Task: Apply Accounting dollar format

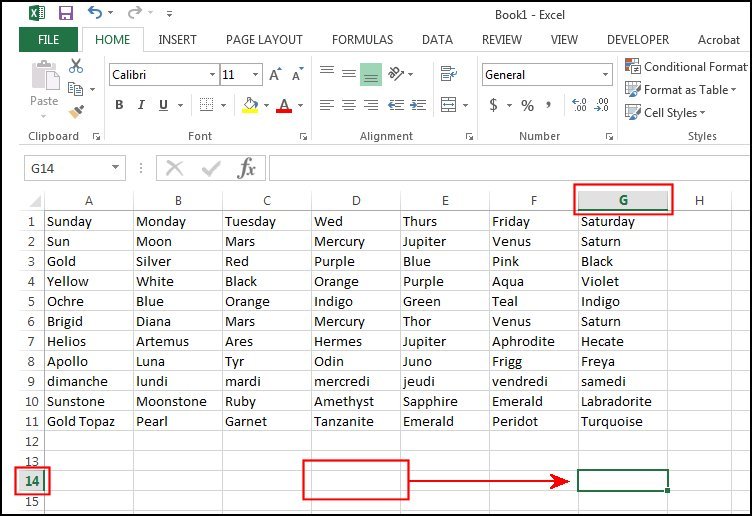Action: [493, 105]
